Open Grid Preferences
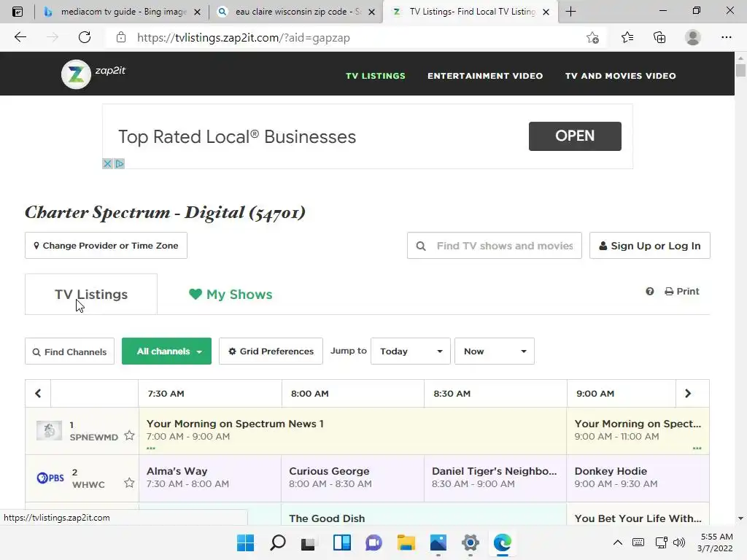 click(271, 351)
